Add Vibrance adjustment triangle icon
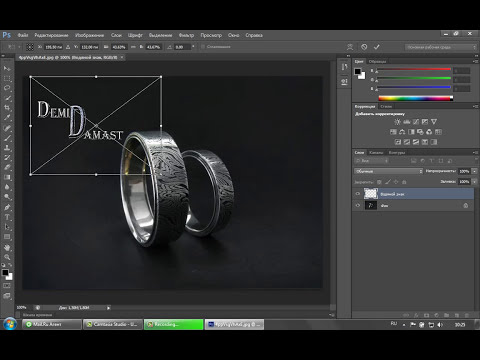Image resolution: width=480 pixels, height=360 pixels. pos(434,122)
